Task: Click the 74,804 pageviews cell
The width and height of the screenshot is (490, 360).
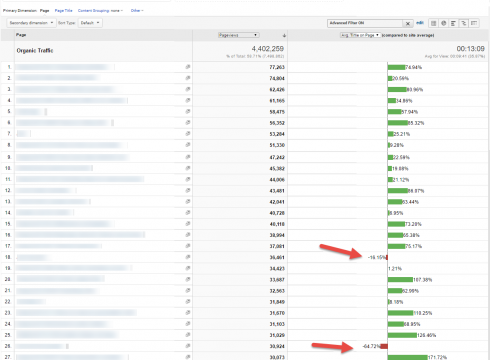Action: pos(277,78)
